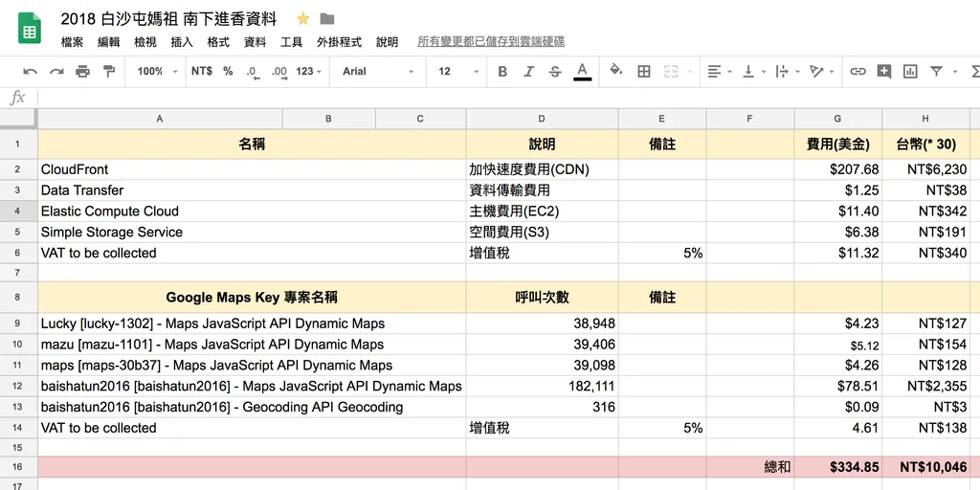
Task: Open the borders tool
Action: coord(644,71)
